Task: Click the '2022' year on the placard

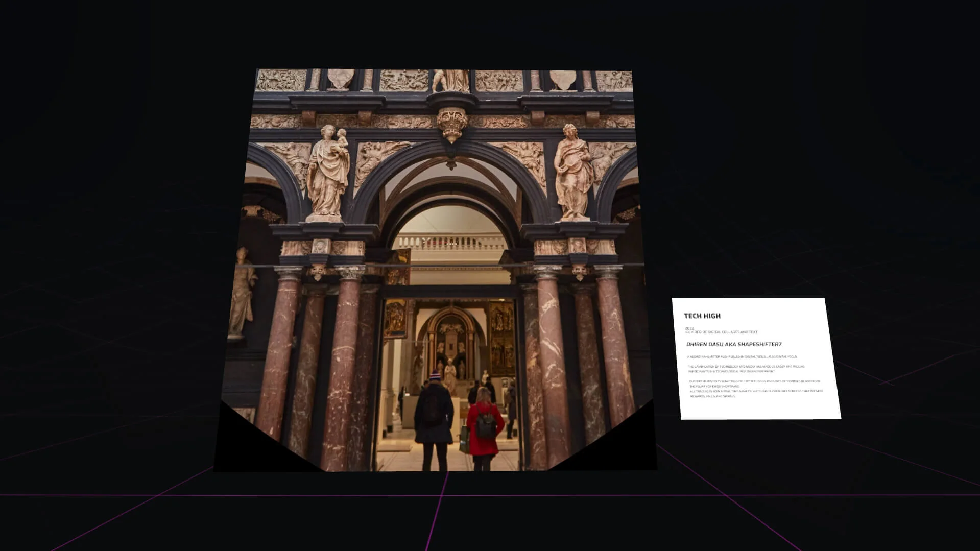Action: point(689,328)
